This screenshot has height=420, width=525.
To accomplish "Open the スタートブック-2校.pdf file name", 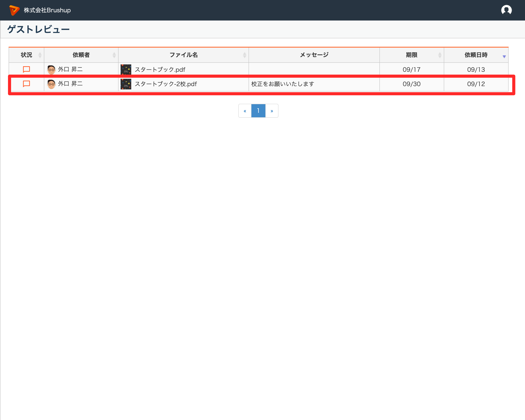I will coord(166,84).
